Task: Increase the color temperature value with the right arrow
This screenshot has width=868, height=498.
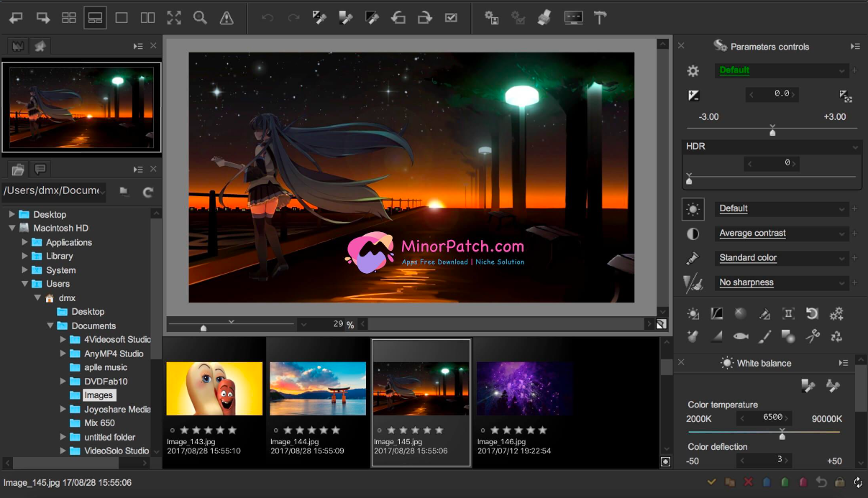Action: point(787,418)
